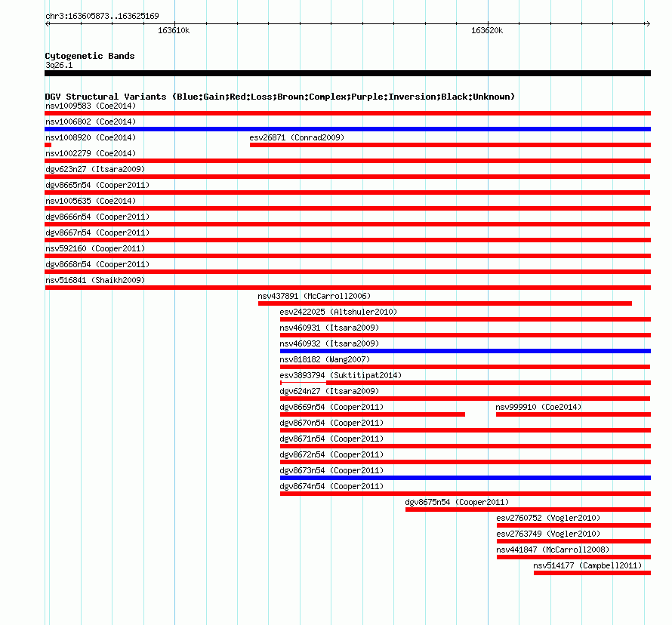
Task: Click the right arrow end of ruler
Action: (x=648, y=23)
